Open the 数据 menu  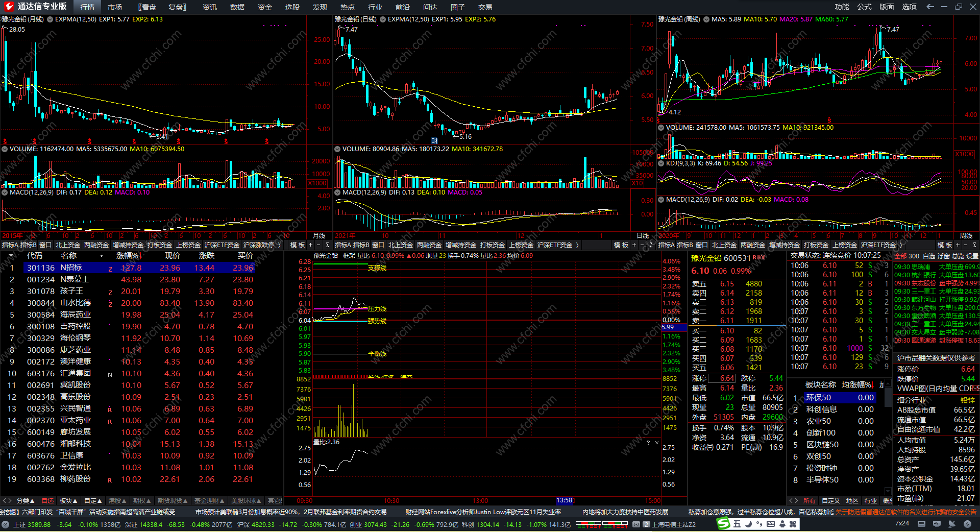[237, 7]
